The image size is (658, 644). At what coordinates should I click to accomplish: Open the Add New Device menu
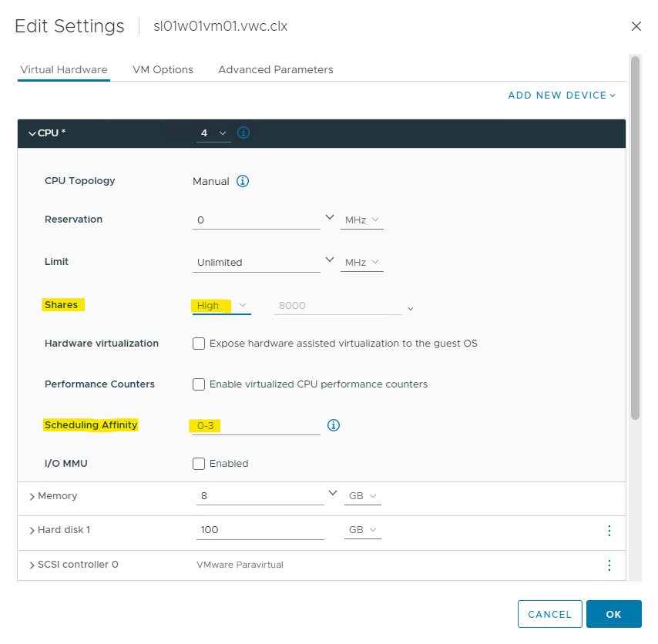pos(562,96)
